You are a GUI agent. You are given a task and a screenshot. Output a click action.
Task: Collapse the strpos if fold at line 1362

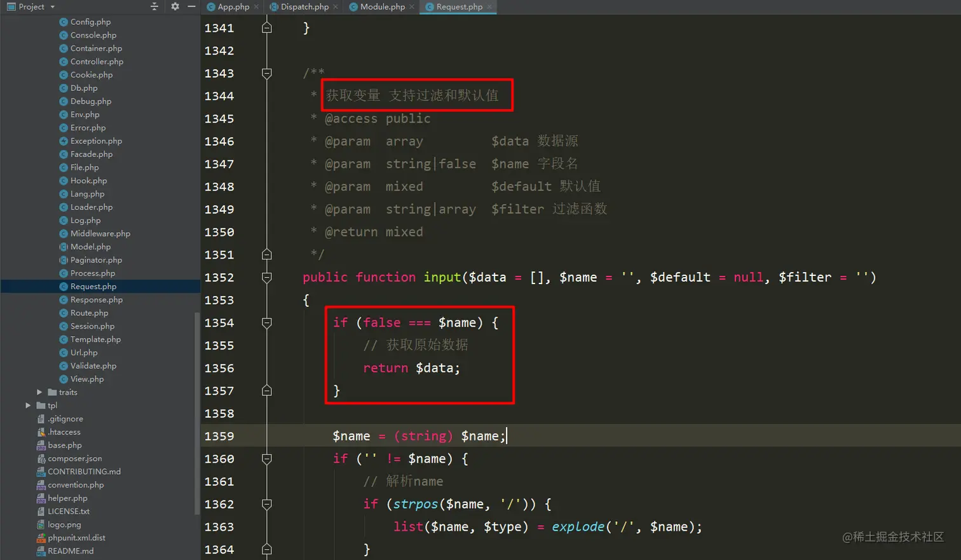point(267,504)
